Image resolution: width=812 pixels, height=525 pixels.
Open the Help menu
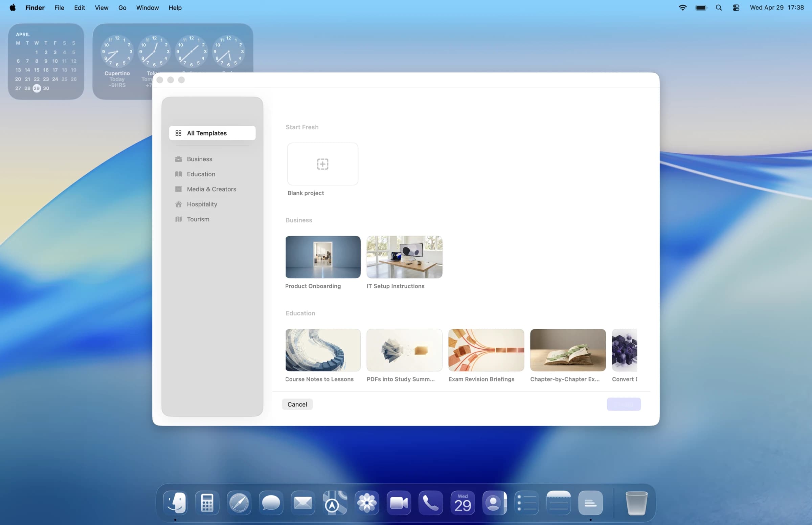coord(175,7)
